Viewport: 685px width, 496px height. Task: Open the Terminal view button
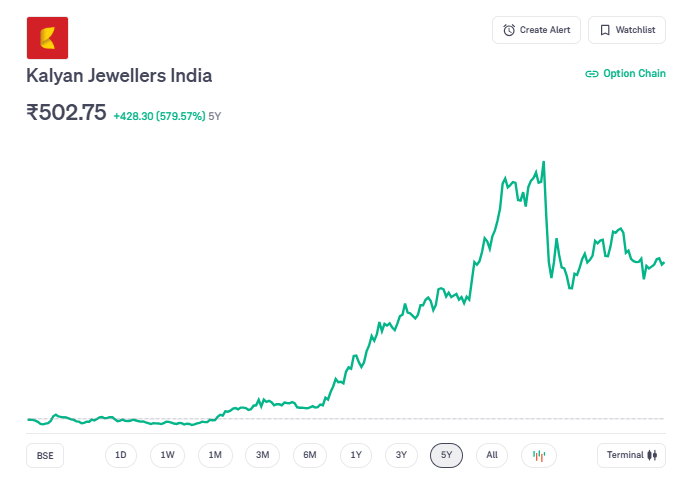[631, 455]
